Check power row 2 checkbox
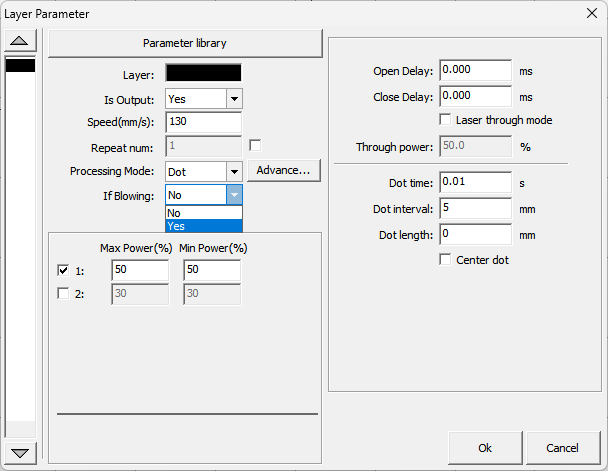The width and height of the screenshot is (608, 471). pos(64,294)
